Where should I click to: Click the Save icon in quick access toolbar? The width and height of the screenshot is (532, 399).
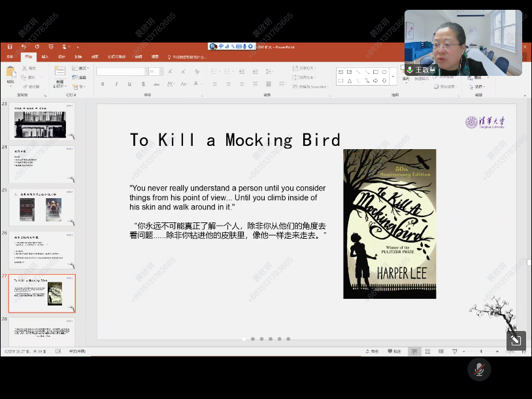click(10, 47)
